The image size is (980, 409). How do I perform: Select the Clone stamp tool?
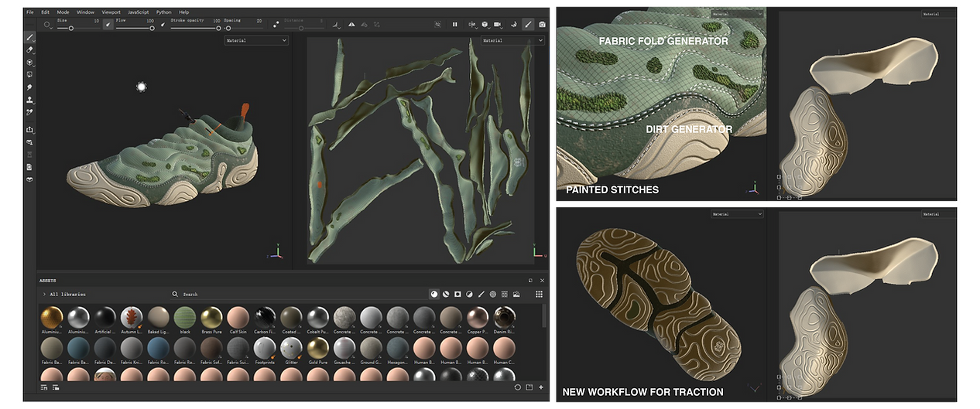point(30,100)
